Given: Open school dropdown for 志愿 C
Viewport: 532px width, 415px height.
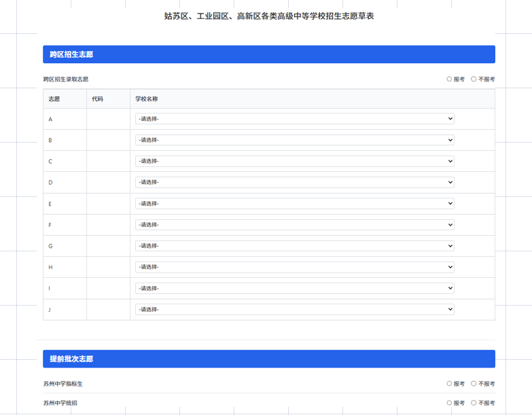Looking at the screenshot, I should pyautogui.click(x=294, y=161).
